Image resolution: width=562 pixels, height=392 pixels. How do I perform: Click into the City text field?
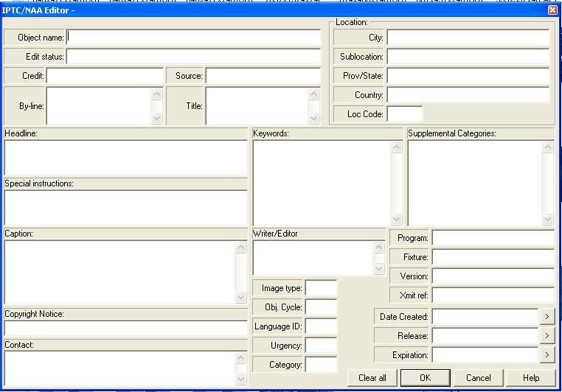click(468, 38)
